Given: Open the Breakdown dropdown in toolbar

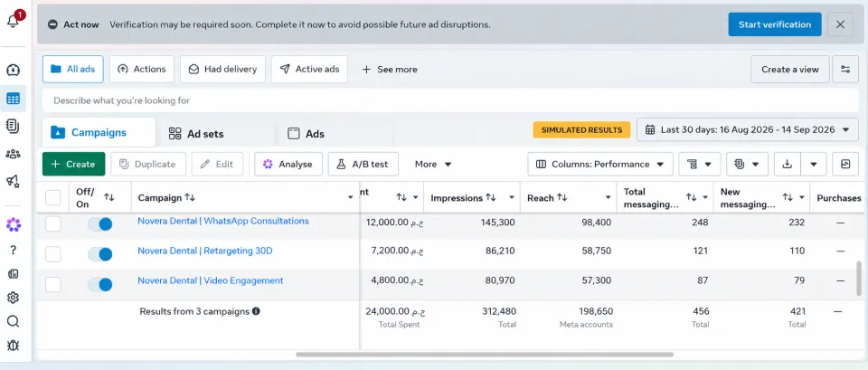Looking at the screenshot, I should click(700, 164).
